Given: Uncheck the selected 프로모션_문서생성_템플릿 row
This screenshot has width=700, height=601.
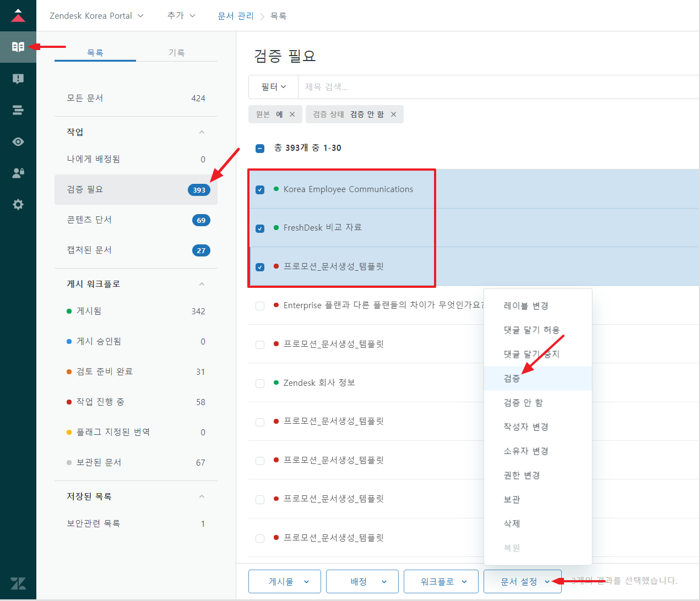Looking at the screenshot, I should pos(260,267).
